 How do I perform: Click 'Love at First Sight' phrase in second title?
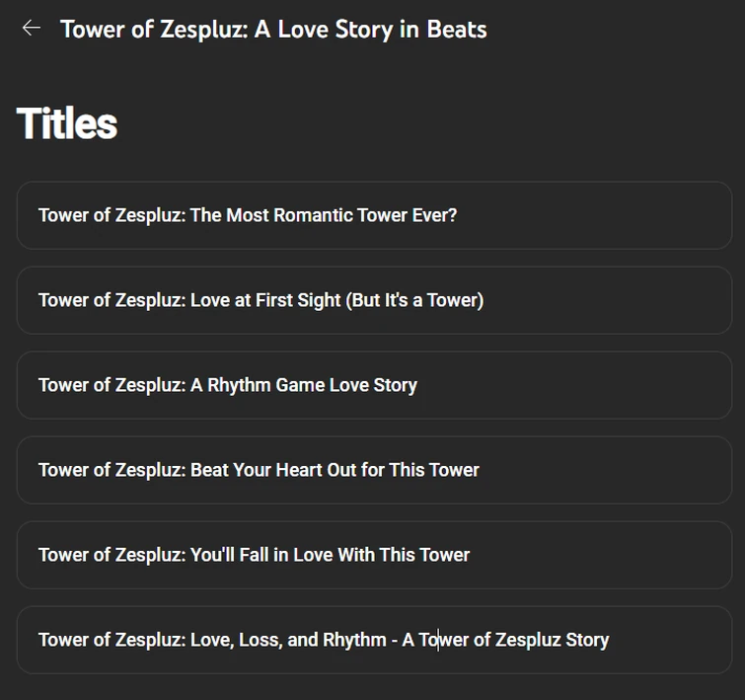265,300
